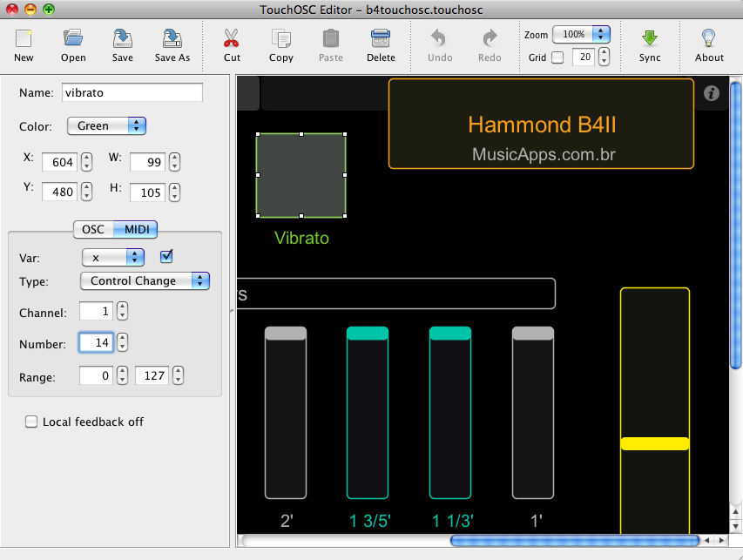The height and width of the screenshot is (560, 743).
Task: Open the About lightbulb icon
Action: (709, 38)
